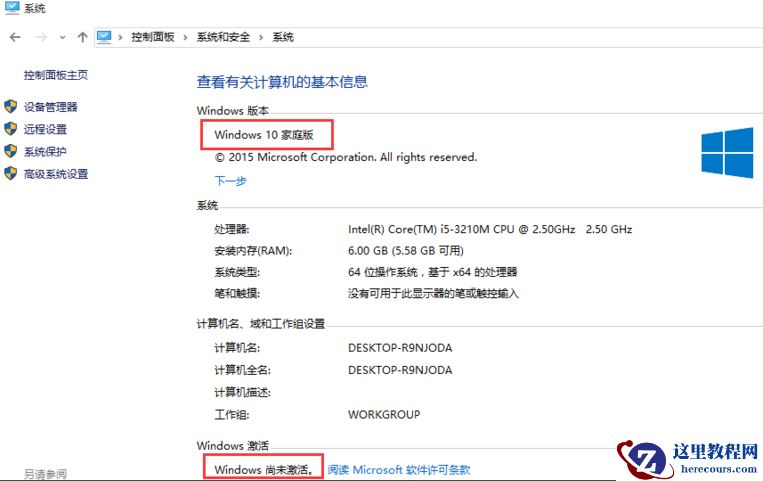The image size is (763, 481).
Task: Select 系统 breadcrumb in address bar
Action: [x=283, y=37]
